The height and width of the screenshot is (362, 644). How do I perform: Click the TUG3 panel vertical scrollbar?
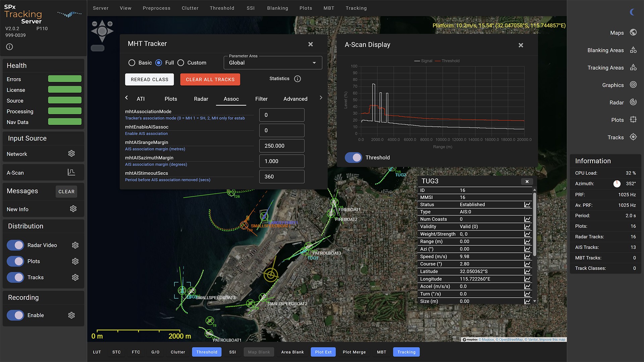coord(534,225)
